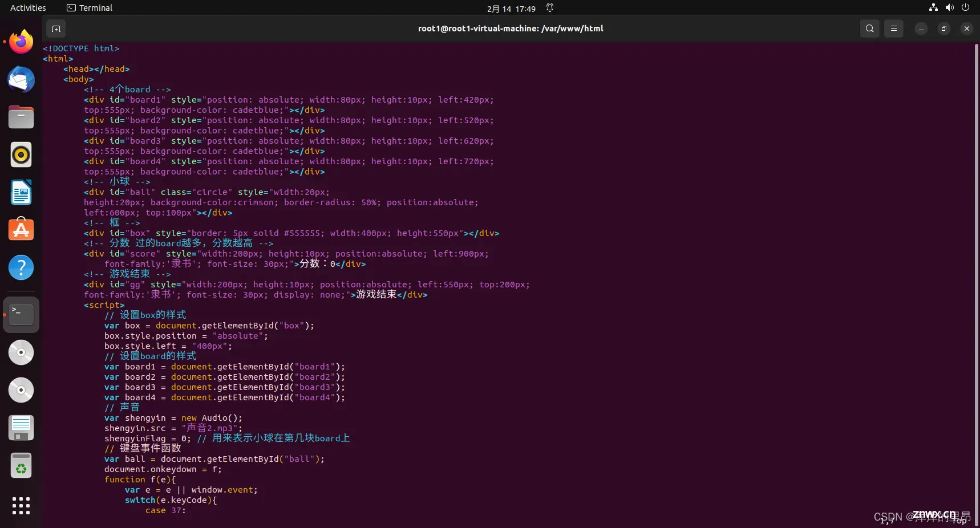Image resolution: width=980 pixels, height=528 pixels.
Task: Click 'shengyin.src = "声音2.mp3"' line
Action: point(173,428)
